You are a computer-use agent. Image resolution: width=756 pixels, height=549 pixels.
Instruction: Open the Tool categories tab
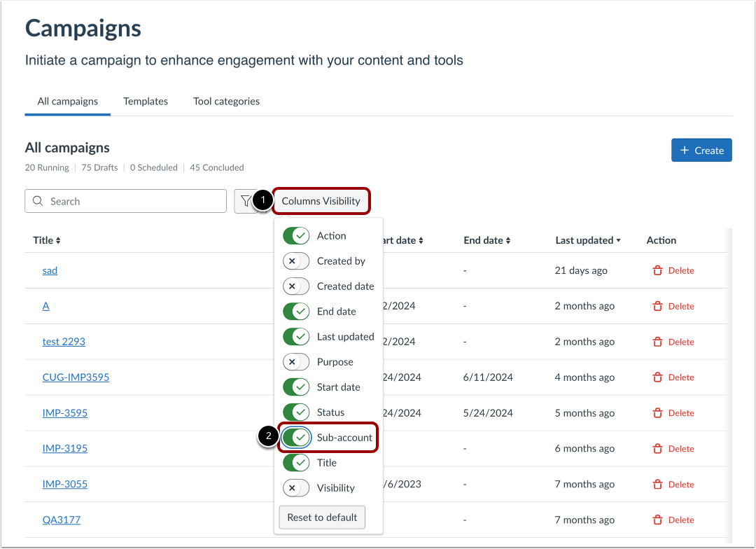(226, 101)
